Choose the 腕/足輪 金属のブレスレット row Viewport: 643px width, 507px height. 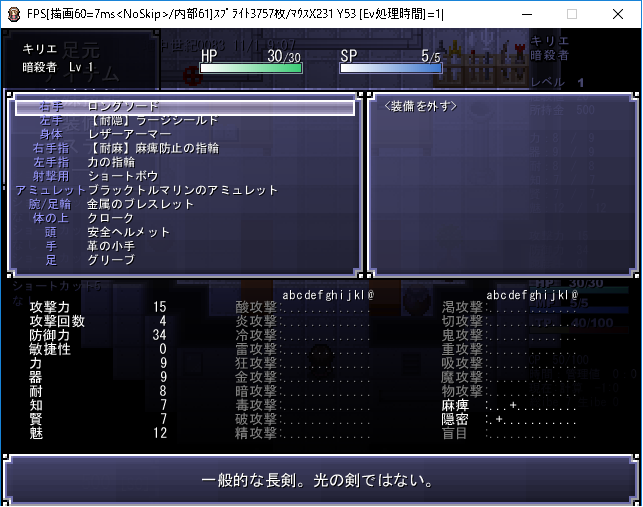[x=185, y=204]
